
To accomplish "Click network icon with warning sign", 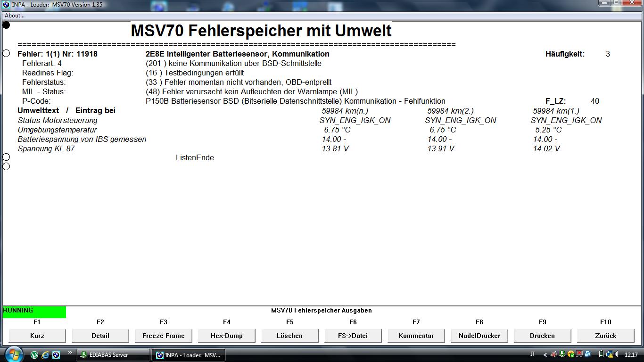I will click(x=610, y=354).
